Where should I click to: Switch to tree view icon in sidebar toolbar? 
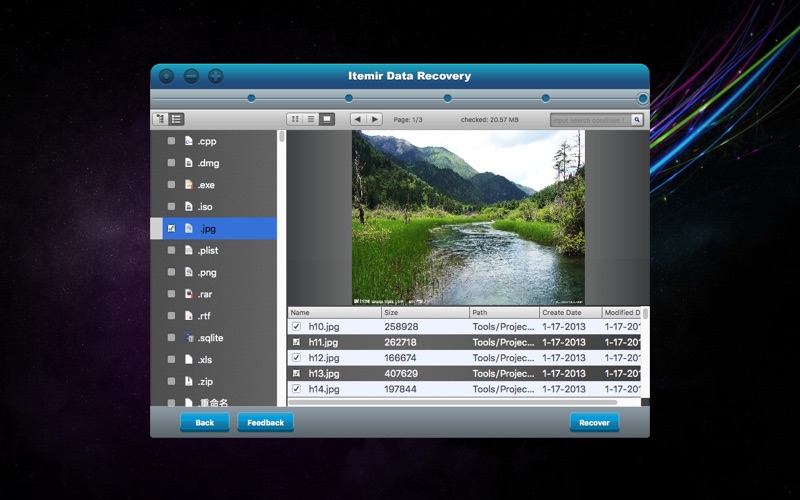[x=161, y=119]
